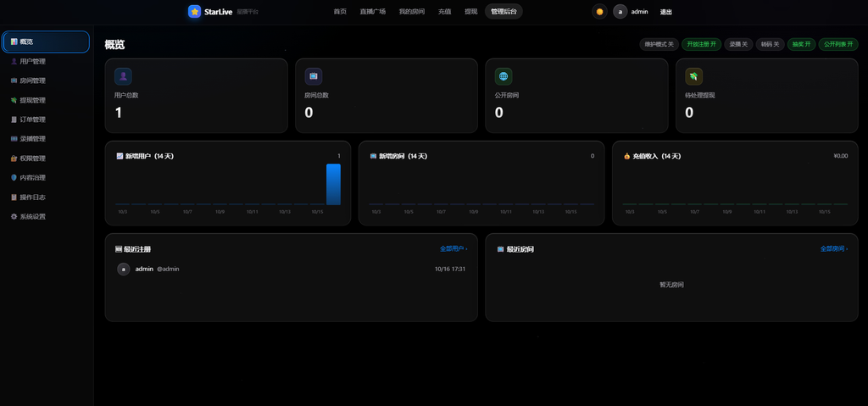This screenshot has height=406, width=868.
Task: Click the 10/16 17:31 registration timestamp
Action: pos(450,270)
